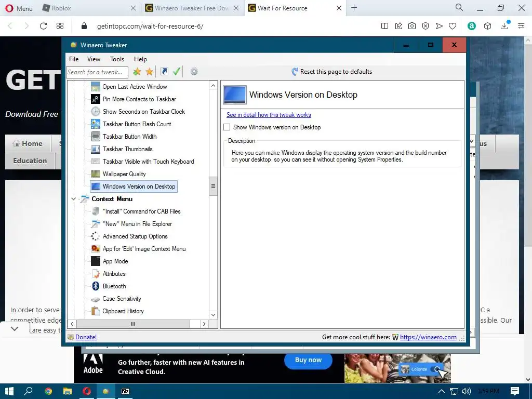532x399 pixels.
Task: Click Opera heart bookmark icon
Action: coord(453,26)
